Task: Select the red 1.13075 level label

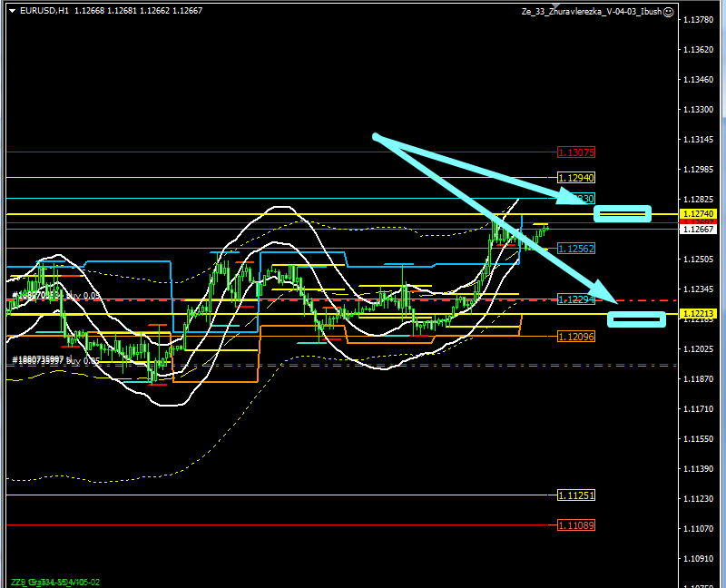Action: tap(576, 152)
